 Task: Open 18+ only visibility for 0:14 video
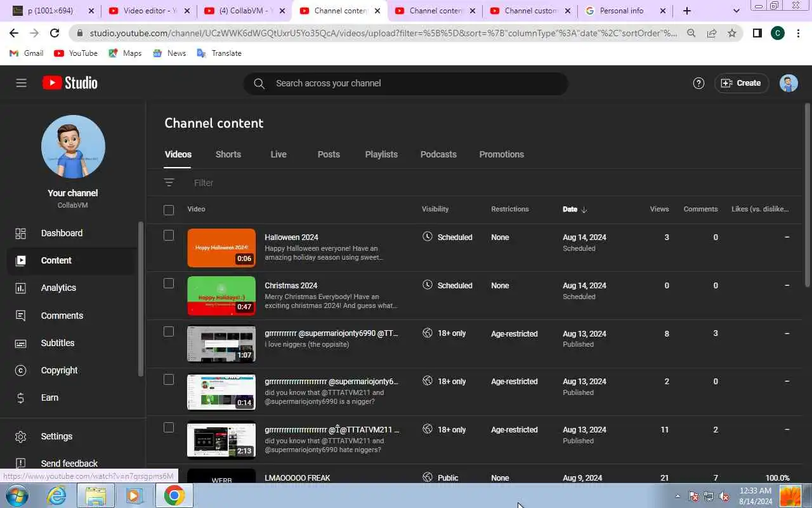point(444,382)
